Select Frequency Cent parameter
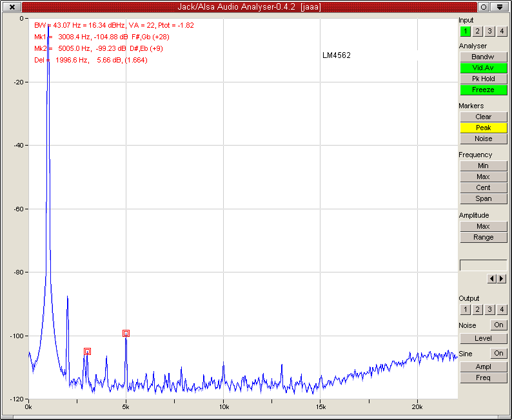This screenshot has height=420, width=512. (483, 187)
